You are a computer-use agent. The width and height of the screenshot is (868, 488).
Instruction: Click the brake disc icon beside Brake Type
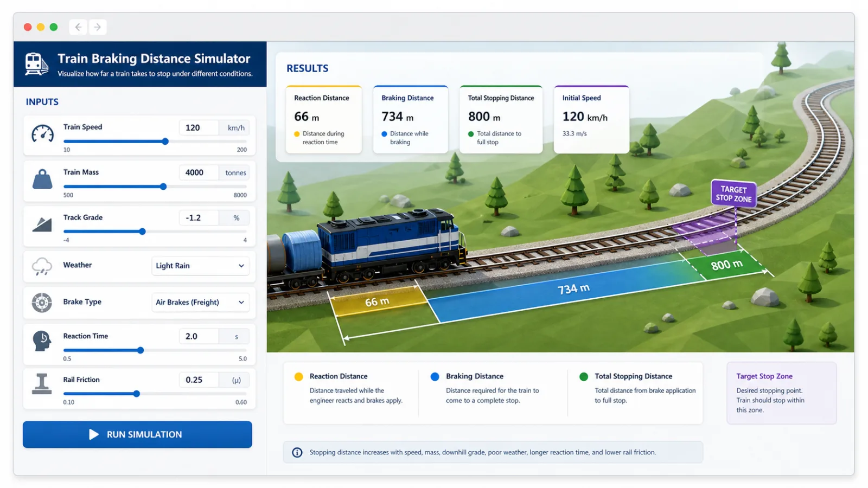click(42, 302)
